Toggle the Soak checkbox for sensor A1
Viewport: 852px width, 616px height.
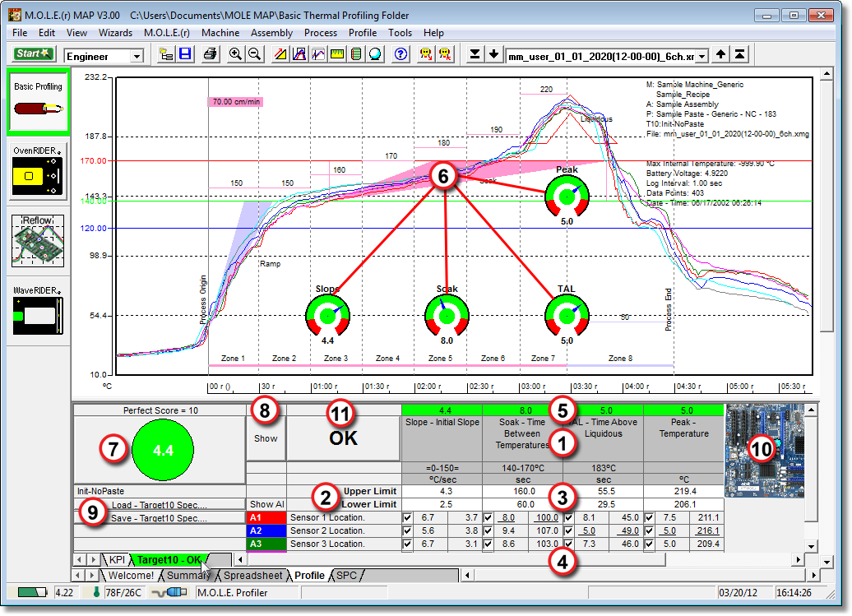click(488, 517)
